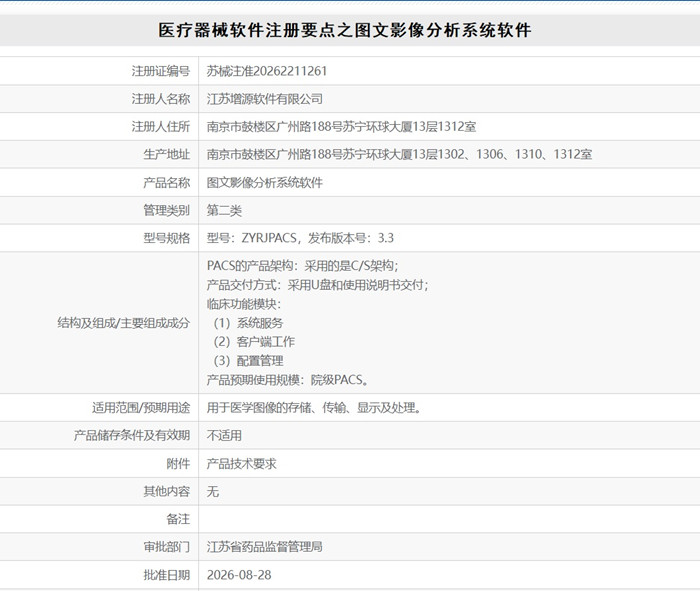Click the line 产品交付方式：采用U盘和使用说明书交付
The height and width of the screenshot is (591, 700).
[317, 285]
